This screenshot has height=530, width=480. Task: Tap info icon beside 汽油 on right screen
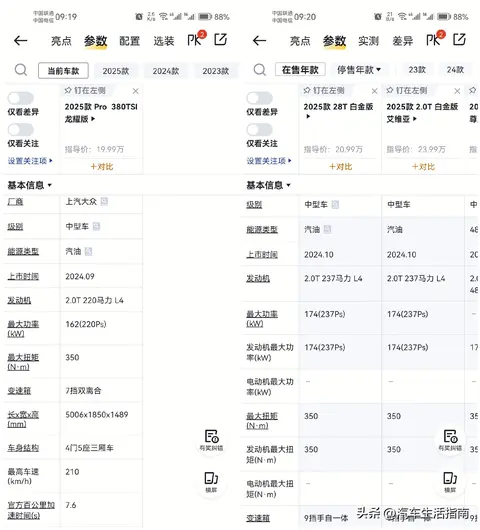click(x=327, y=230)
